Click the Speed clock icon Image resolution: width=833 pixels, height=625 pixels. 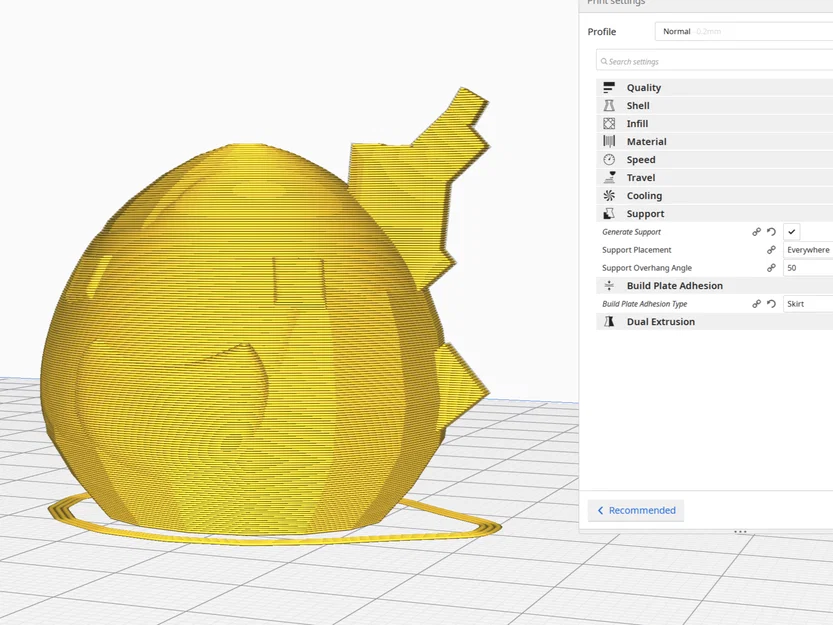(609, 159)
